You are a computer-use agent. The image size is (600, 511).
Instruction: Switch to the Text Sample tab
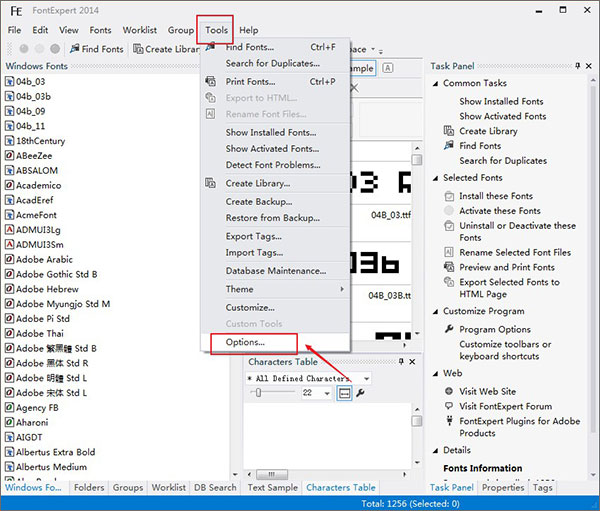[x=270, y=488]
